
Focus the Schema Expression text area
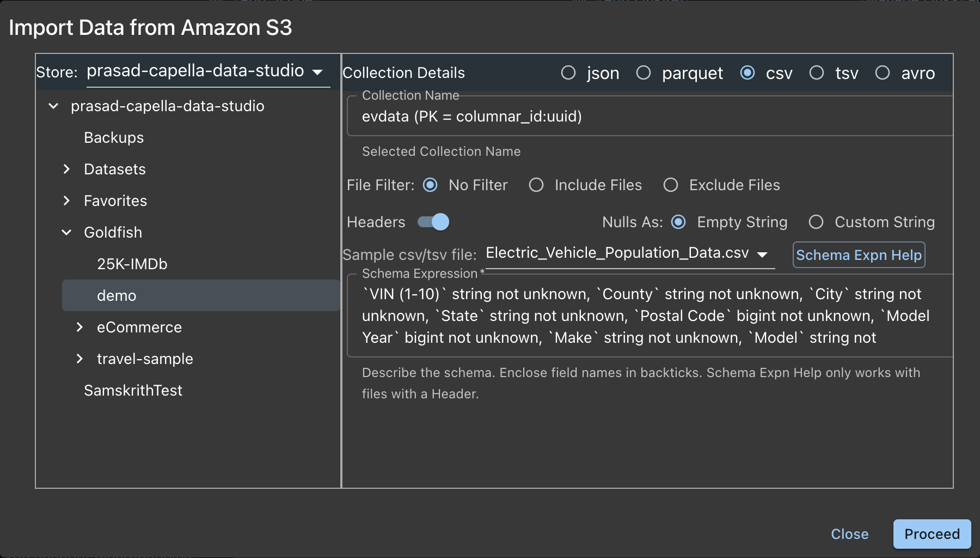tap(650, 316)
